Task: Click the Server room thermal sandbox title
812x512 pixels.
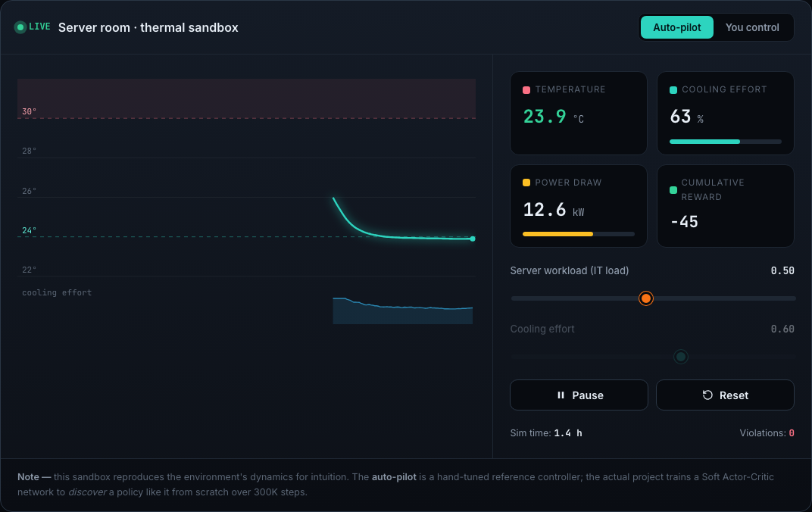Action: 148,27
